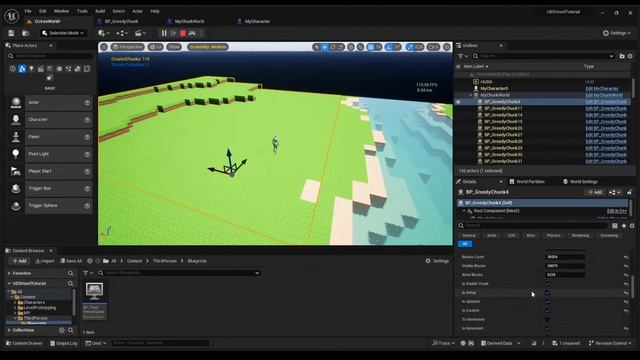Click the Details favorites star icon

(624, 226)
